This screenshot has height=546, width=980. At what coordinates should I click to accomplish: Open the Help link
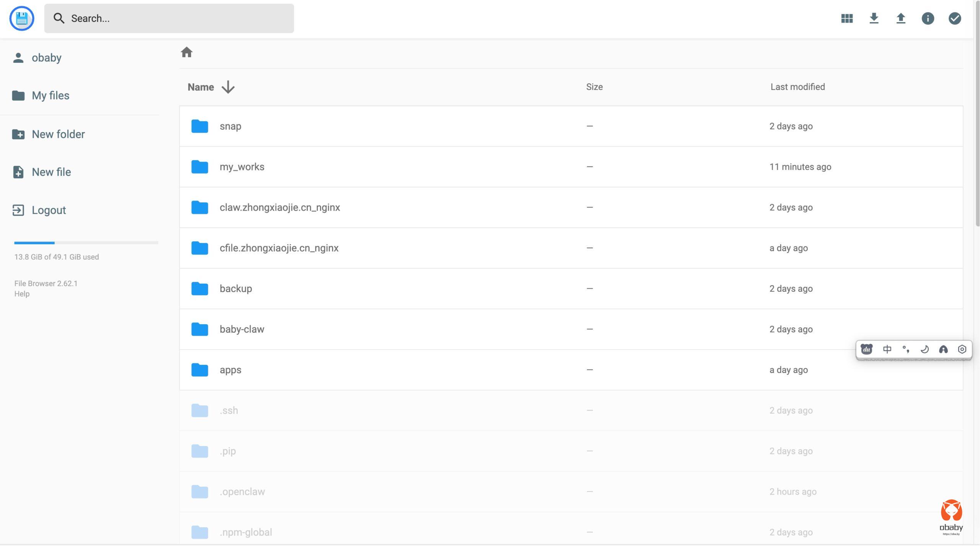[22, 294]
